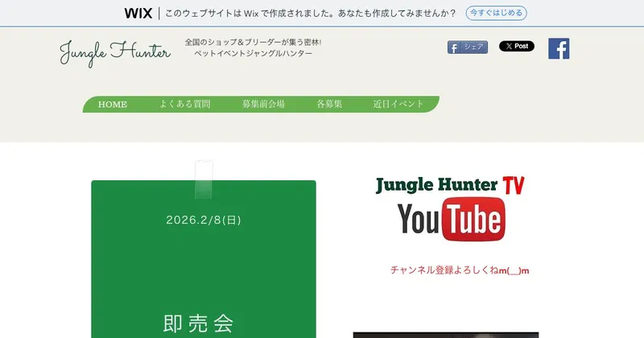Viewport: 644px width, 338px height.
Task: Click the ペットイベントジャングルハンター subtitle
Action: click(x=253, y=53)
